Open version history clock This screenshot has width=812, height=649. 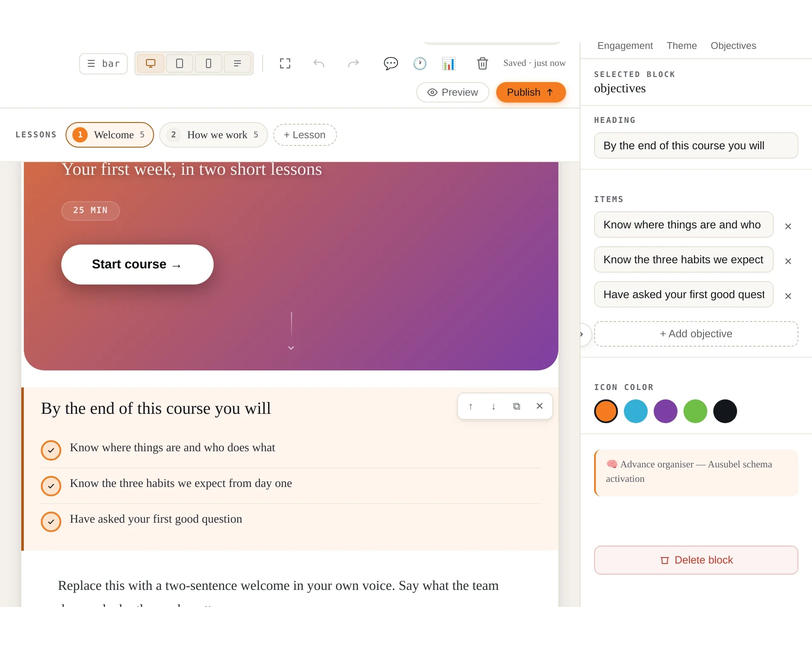coord(420,64)
